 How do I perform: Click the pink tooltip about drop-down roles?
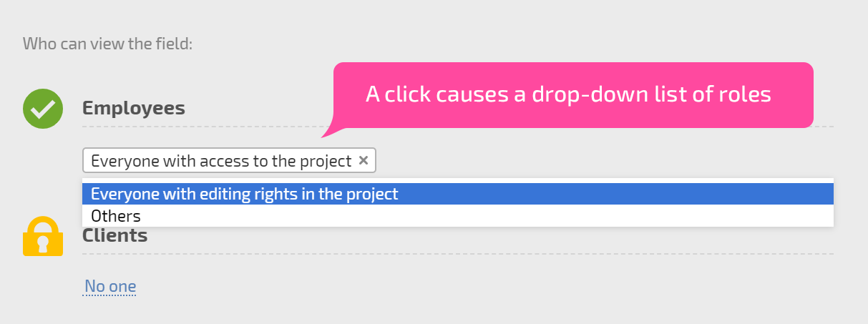tap(573, 95)
